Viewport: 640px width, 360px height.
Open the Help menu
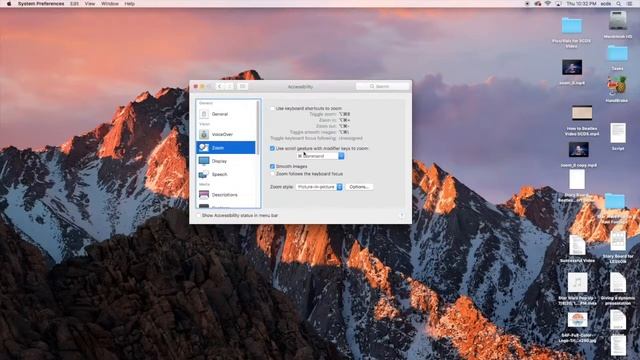point(129,3)
